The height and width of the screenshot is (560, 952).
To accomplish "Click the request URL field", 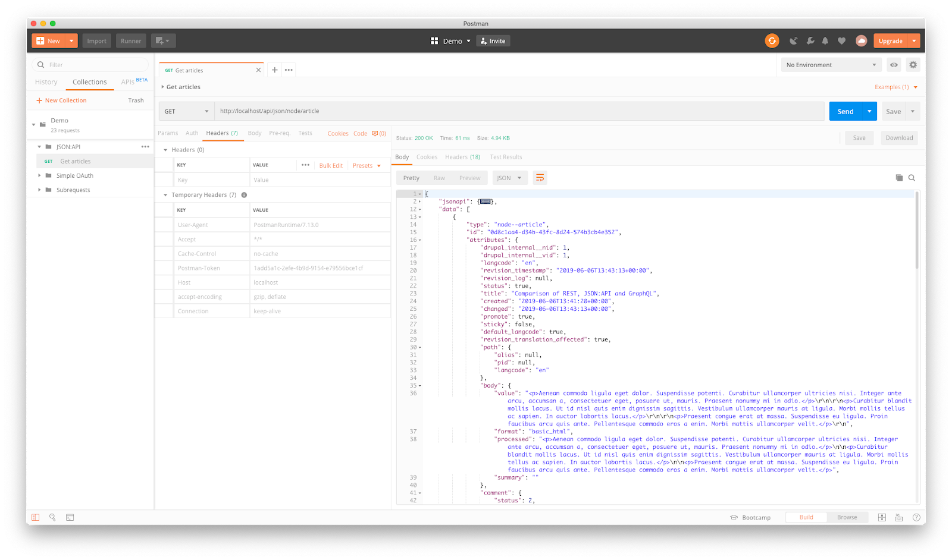I will (519, 111).
